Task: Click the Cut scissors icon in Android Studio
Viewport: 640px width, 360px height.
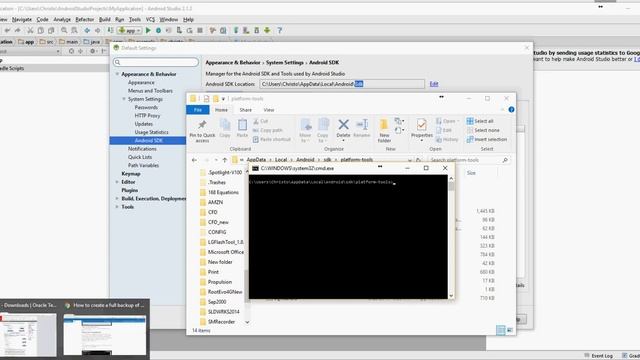Action: pyautogui.click(x=30, y=30)
